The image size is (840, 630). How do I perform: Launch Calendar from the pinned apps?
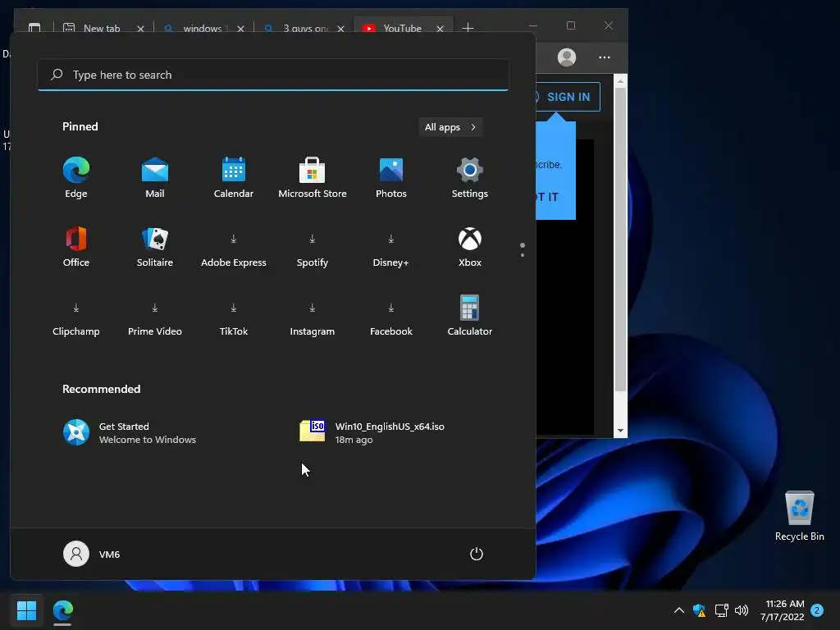[x=234, y=178]
